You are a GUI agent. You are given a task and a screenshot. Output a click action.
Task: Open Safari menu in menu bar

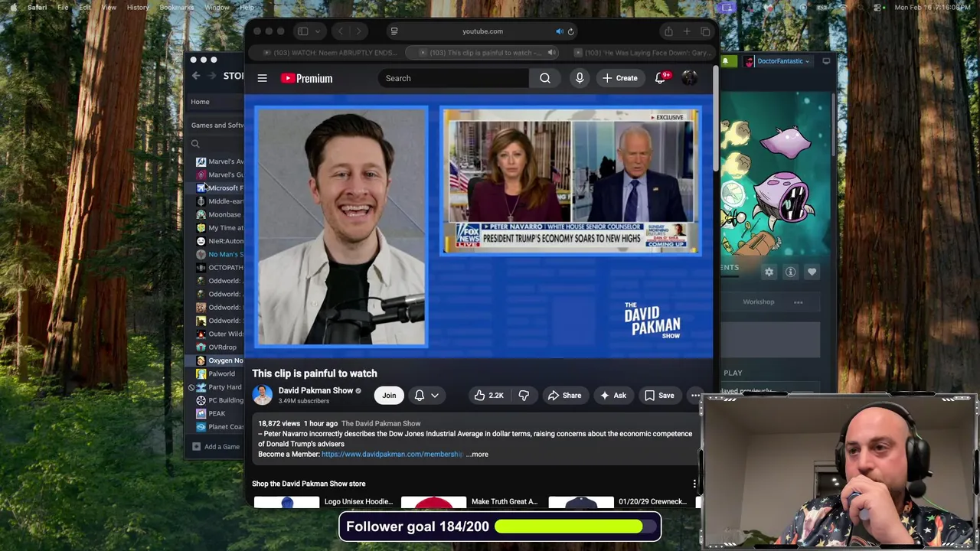tap(37, 8)
